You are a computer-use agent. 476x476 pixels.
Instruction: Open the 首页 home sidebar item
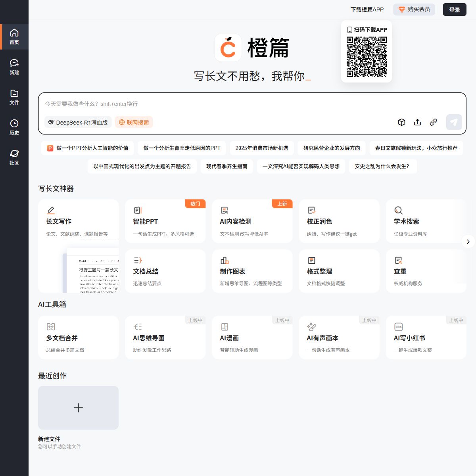[14, 36]
